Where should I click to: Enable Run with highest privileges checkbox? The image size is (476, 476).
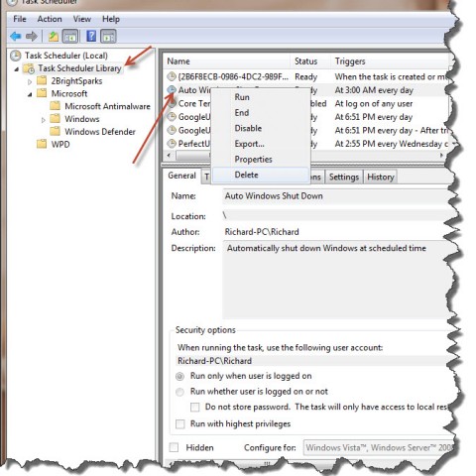tap(180, 423)
